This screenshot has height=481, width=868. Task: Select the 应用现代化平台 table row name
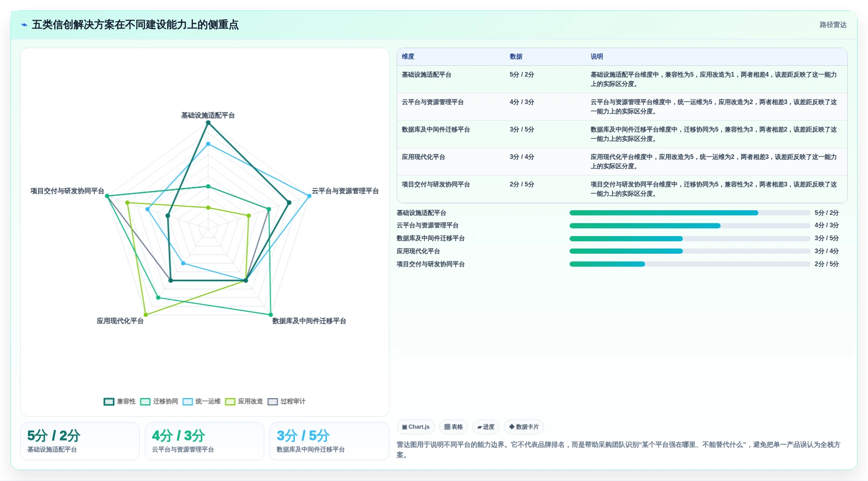[x=423, y=157]
